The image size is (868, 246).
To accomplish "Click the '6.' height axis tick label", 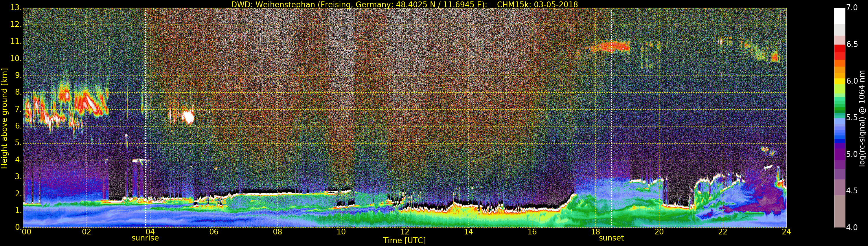I will coord(18,126).
